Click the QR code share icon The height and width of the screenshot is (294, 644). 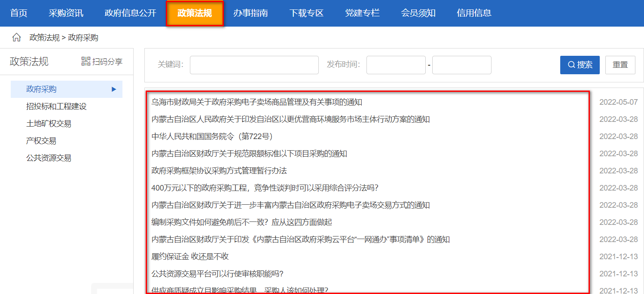[86, 61]
